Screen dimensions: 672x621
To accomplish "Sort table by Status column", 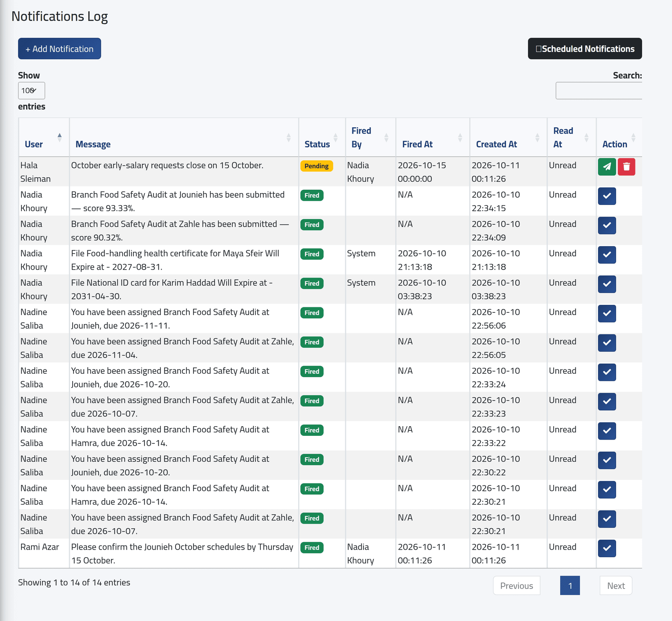I will pos(322,137).
